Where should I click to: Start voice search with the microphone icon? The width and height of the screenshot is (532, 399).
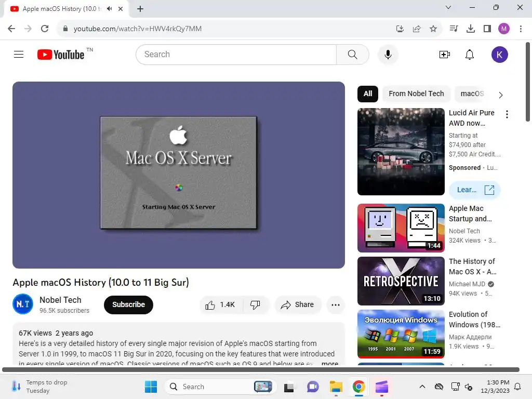[388, 54]
